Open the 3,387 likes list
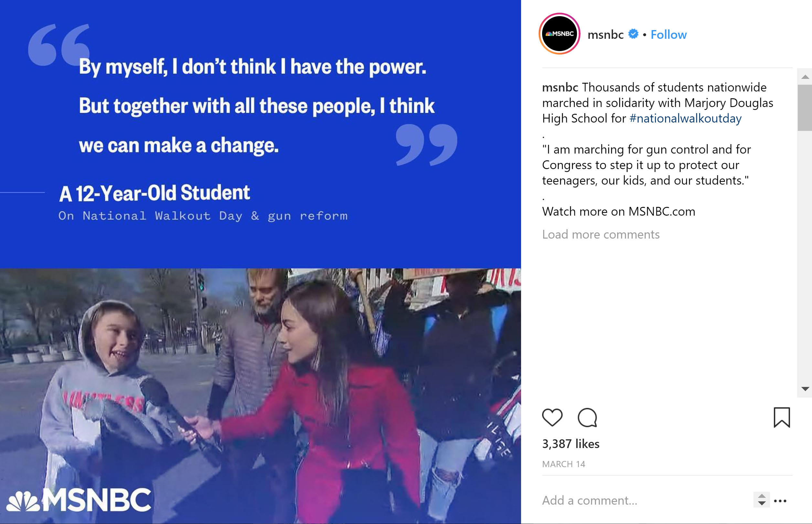This screenshot has width=812, height=524. 571,444
